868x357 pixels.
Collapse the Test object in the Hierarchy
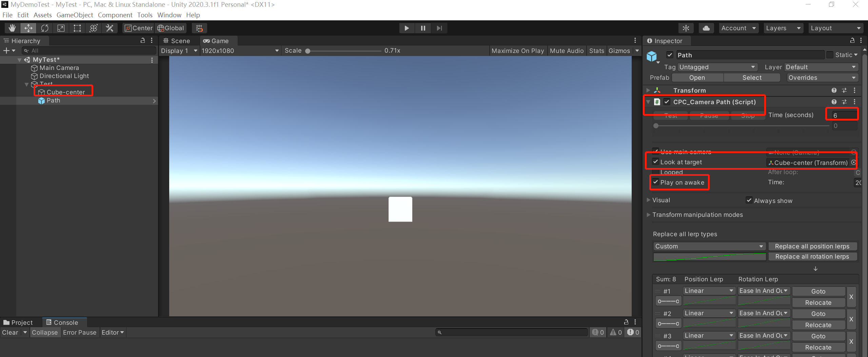pyautogui.click(x=26, y=84)
